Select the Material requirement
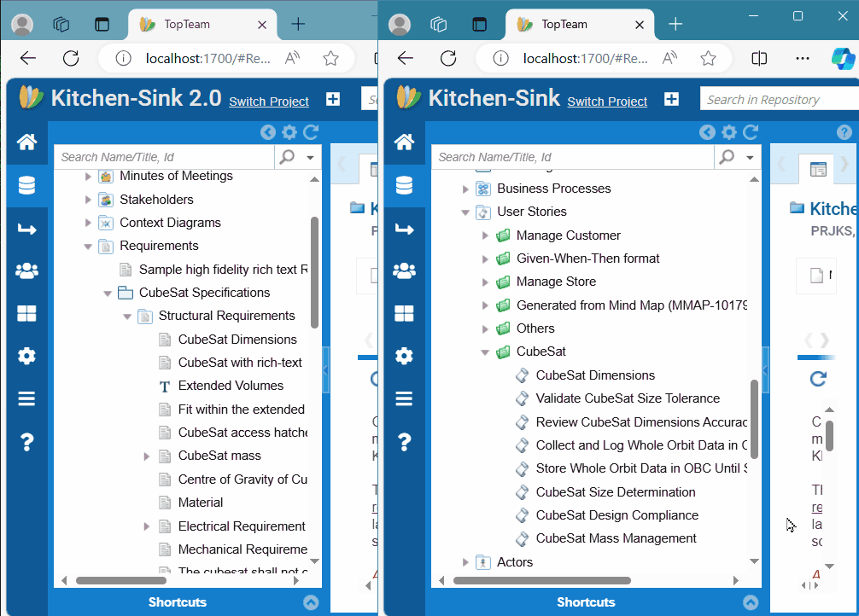 pyautogui.click(x=201, y=503)
